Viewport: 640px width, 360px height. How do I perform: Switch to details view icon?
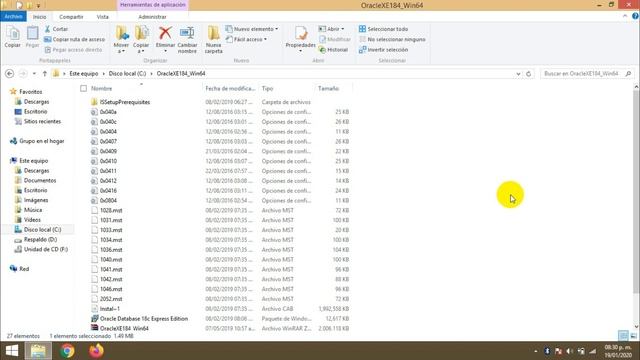click(x=623, y=336)
